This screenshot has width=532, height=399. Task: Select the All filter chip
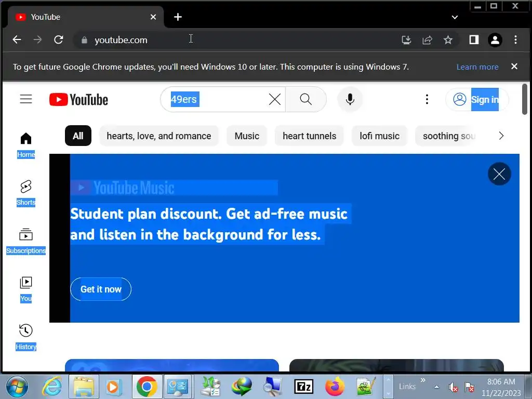pos(78,136)
